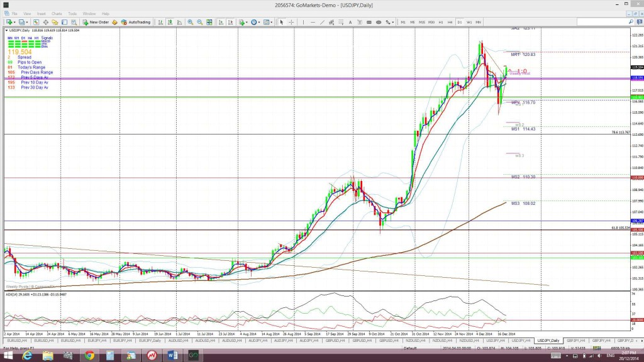Show the Market Watch window
Screen dimensions: 644x362
pos(36,22)
